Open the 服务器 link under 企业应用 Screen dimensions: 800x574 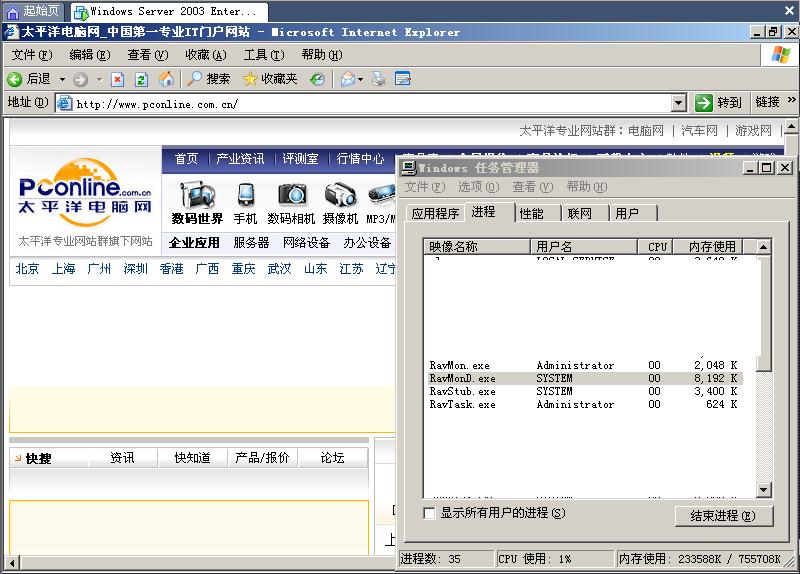pos(251,242)
